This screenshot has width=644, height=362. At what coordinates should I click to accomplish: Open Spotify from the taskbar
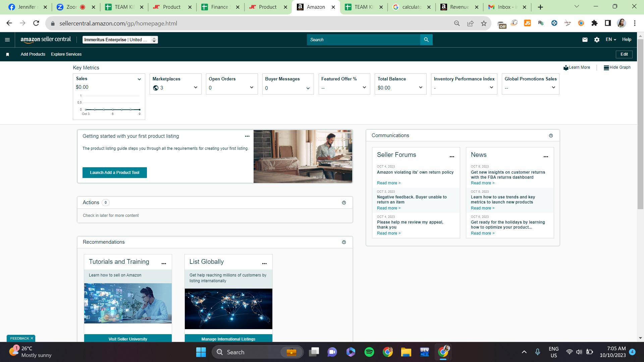[369, 352]
